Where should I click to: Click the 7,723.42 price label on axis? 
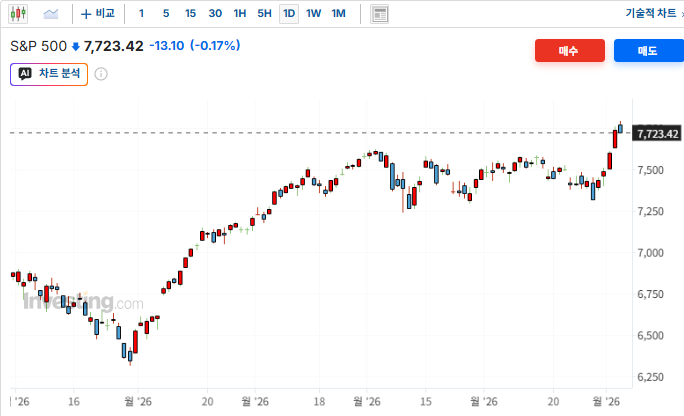pyautogui.click(x=658, y=133)
